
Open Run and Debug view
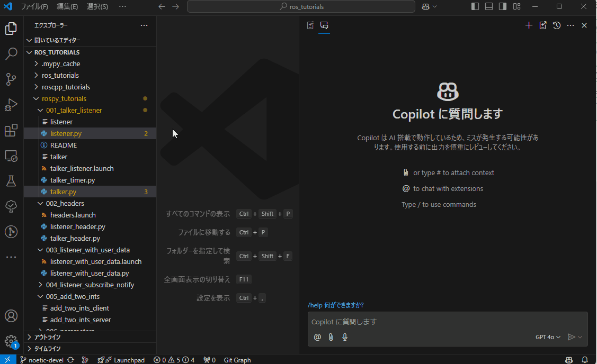click(11, 105)
